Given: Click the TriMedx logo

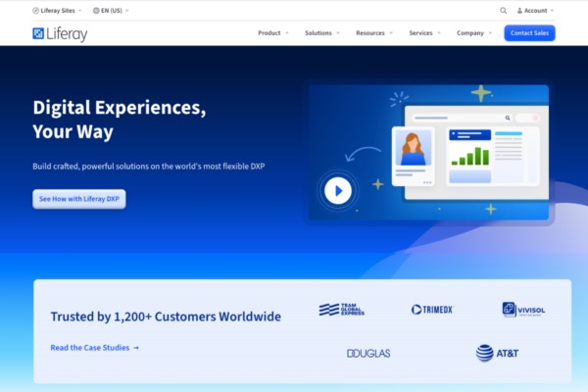Looking at the screenshot, I should click(432, 310).
